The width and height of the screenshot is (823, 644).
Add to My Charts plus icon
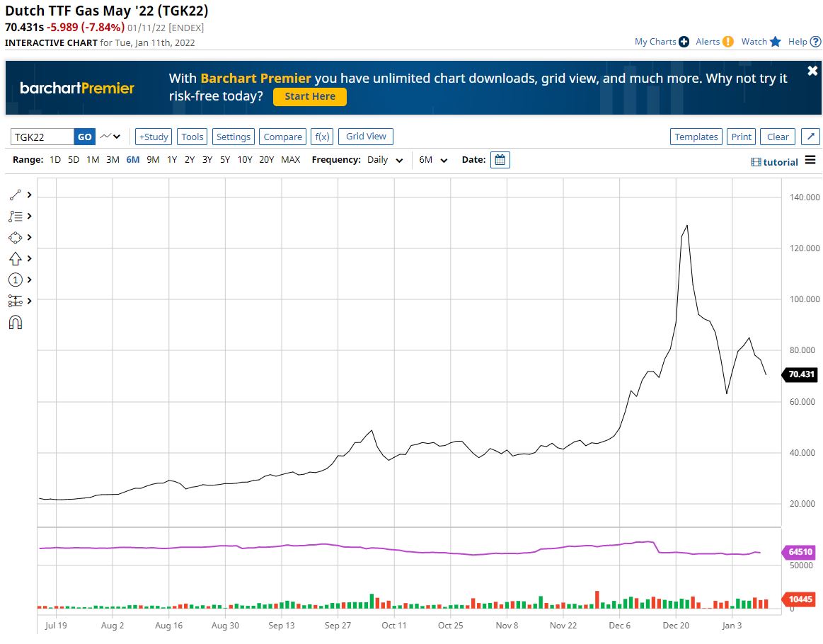point(684,42)
